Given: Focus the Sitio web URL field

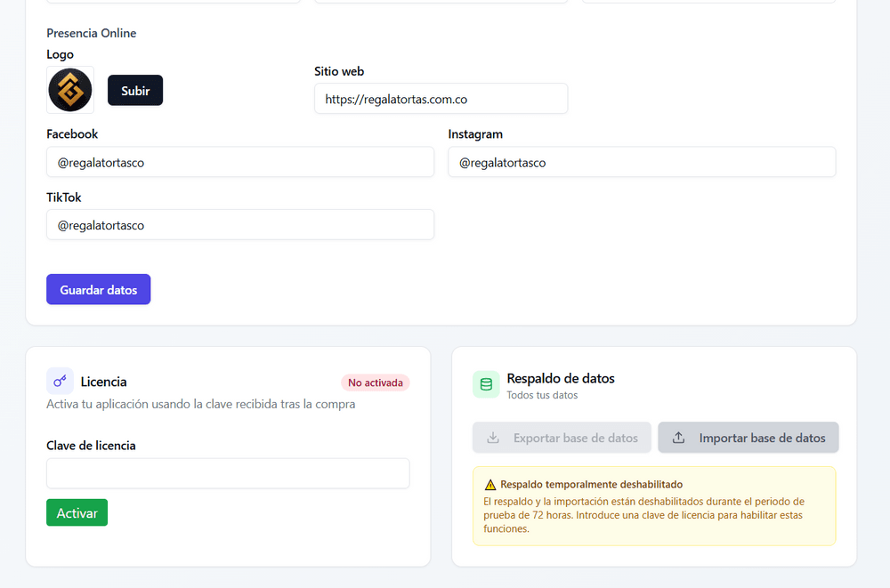Looking at the screenshot, I should (x=441, y=99).
